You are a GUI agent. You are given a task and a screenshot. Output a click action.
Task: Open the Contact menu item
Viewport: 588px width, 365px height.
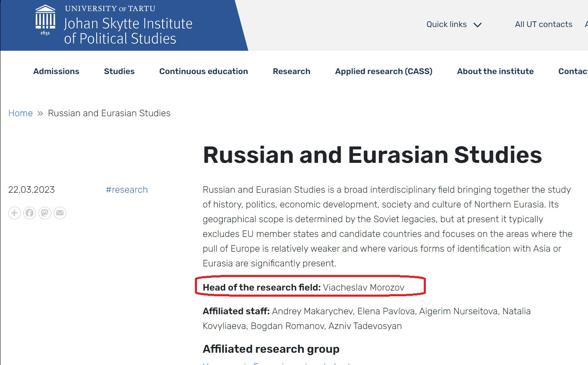(572, 71)
